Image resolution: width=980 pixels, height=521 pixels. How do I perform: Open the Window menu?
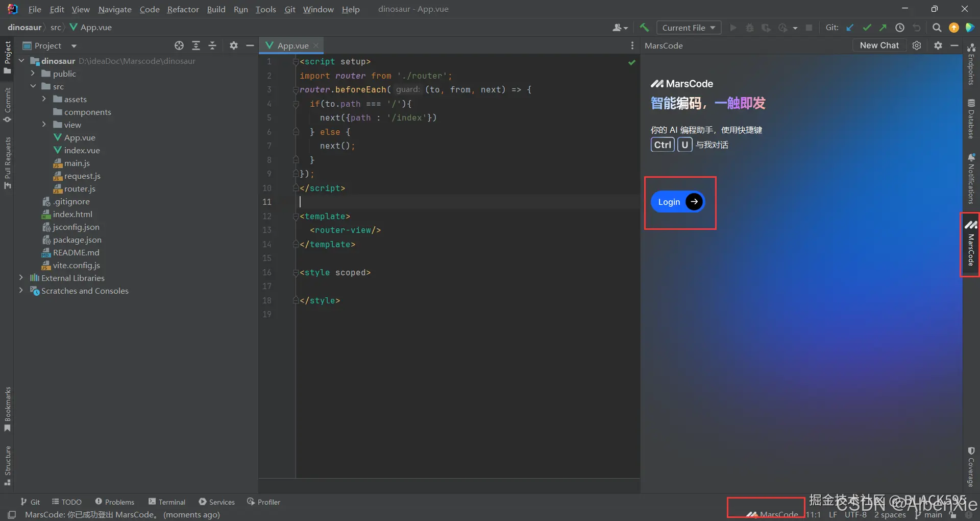pos(318,9)
